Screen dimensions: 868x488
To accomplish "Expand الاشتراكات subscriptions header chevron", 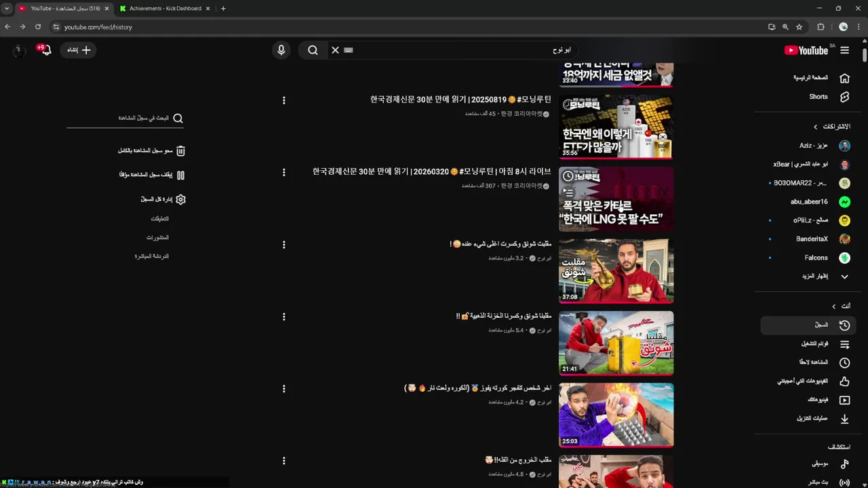I will point(816,127).
